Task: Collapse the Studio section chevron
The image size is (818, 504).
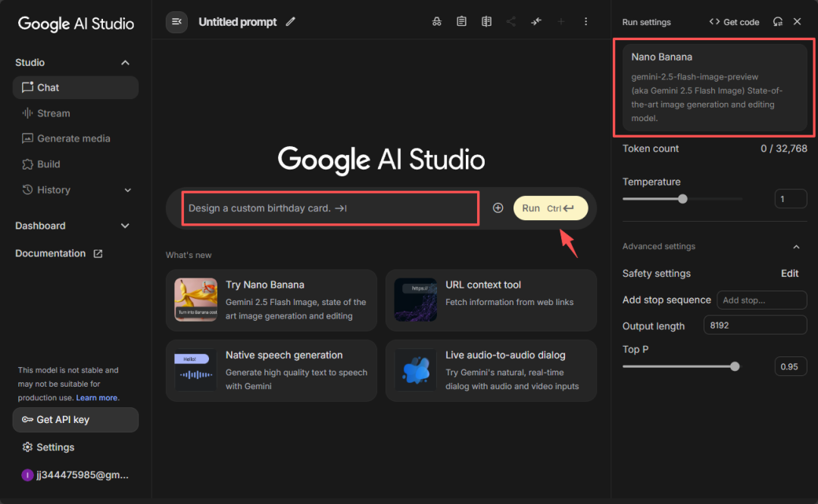Action: click(125, 63)
